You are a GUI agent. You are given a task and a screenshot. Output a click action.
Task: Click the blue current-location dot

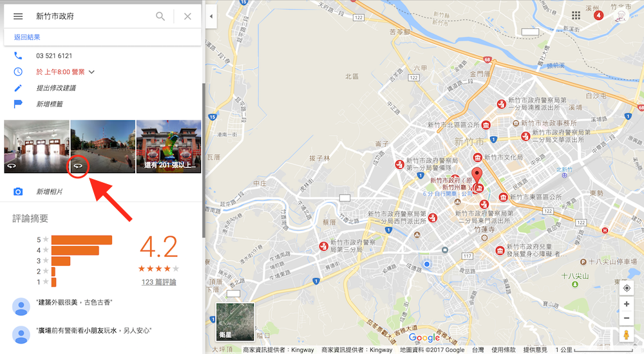click(427, 264)
